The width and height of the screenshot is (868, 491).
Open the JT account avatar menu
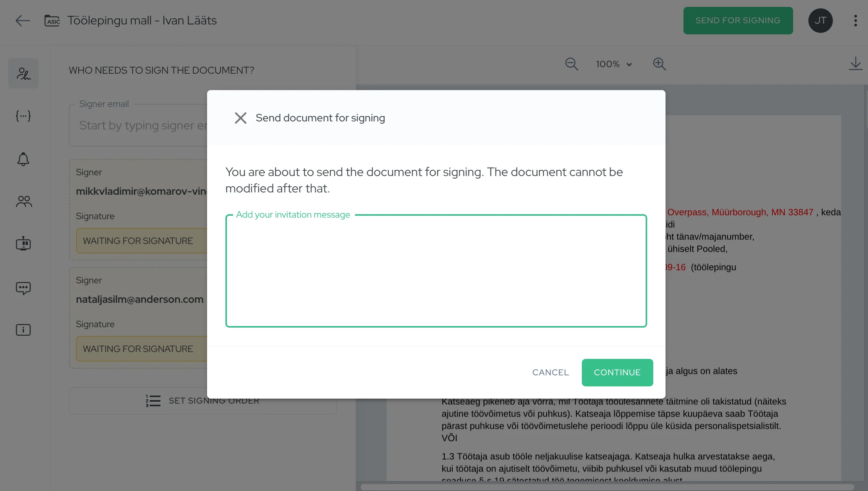pyautogui.click(x=821, y=20)
